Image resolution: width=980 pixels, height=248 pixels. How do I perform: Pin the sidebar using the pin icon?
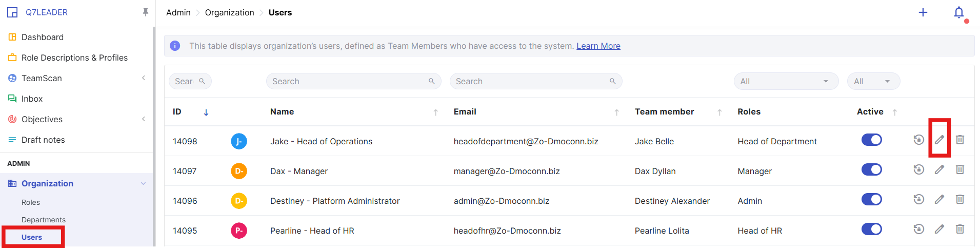pyautogui.click(x=146, y=12)
